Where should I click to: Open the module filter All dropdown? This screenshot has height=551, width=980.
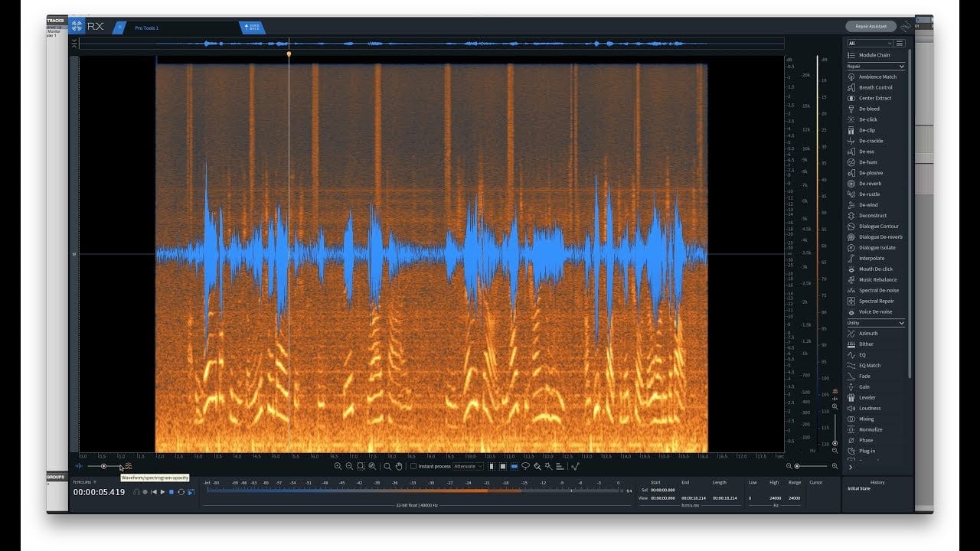click(x=870, y=44)
